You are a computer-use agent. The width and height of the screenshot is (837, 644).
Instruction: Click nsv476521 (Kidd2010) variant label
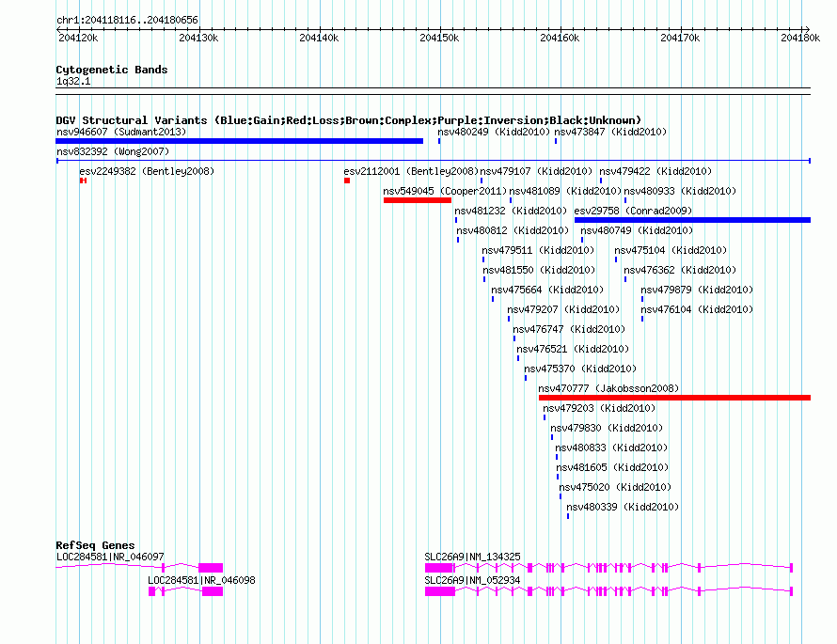tap(573, 349)
